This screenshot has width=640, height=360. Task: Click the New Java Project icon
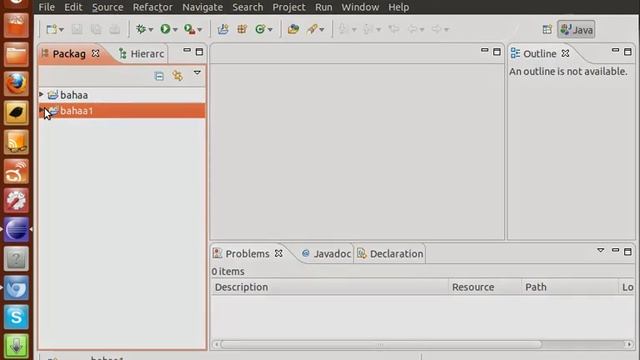point(223,29)
